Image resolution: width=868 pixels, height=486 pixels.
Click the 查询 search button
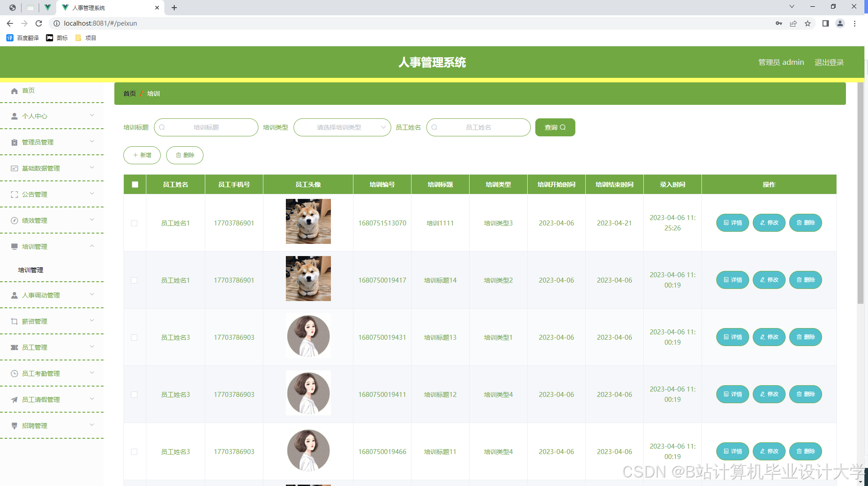[555, 127]
